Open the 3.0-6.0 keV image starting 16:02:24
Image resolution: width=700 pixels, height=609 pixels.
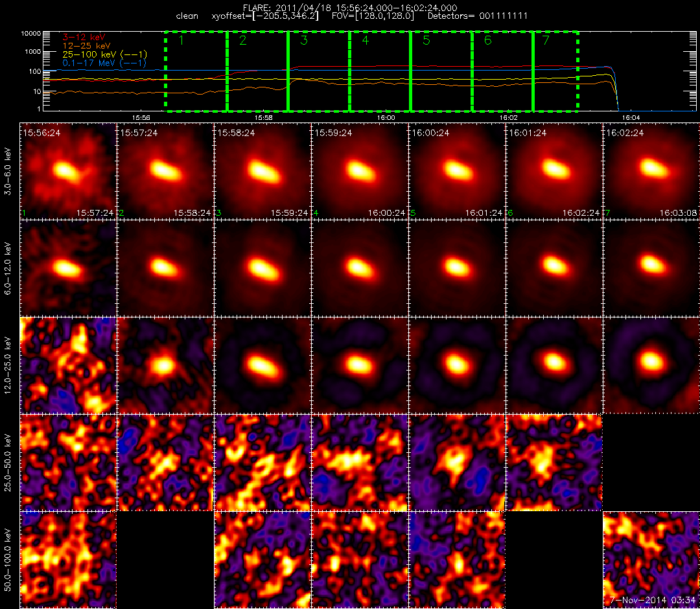click(652, 171)
